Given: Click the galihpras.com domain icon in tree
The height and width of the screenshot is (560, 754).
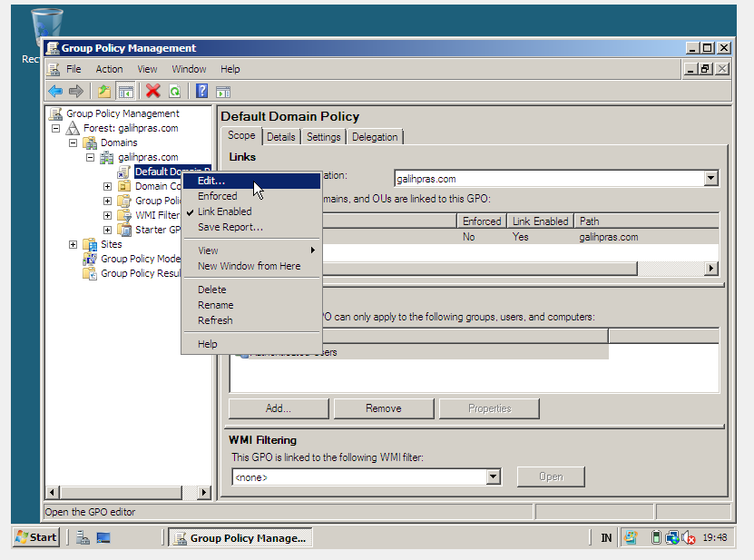Looking at the screenshot, I should point(107,157).
